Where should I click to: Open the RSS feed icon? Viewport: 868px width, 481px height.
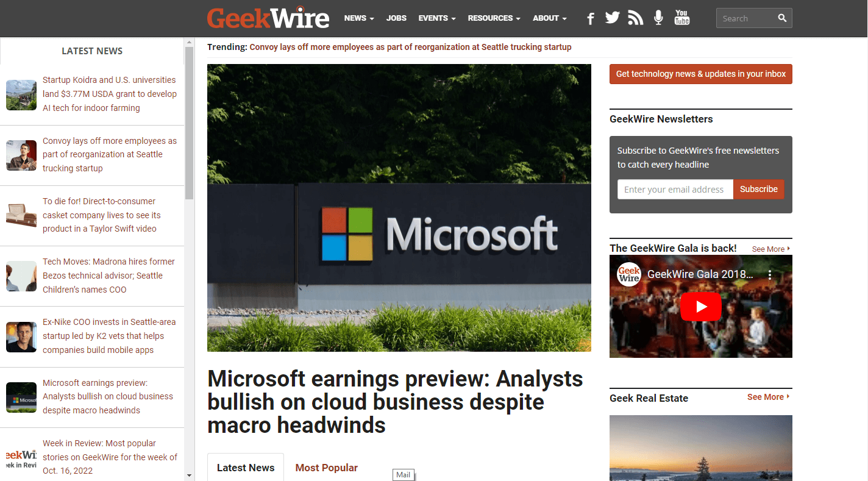[x=635, y=18]
